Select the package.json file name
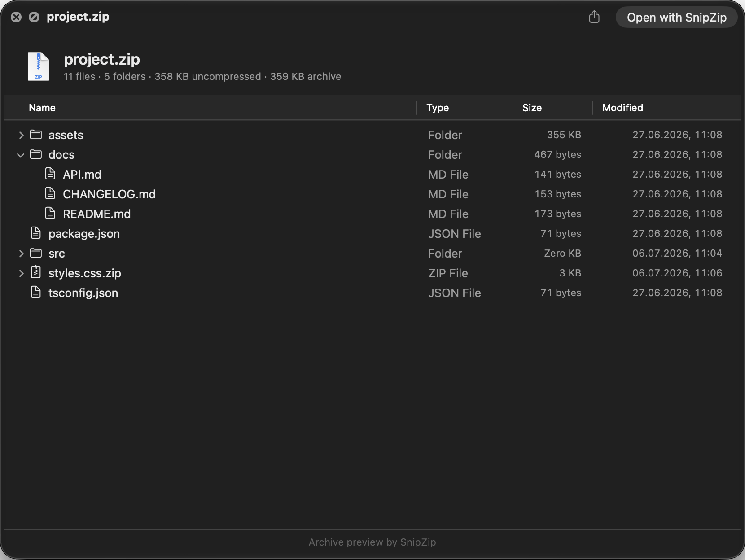This screenshot has height=560, width=745. pyautogui.click(x=84, y=234)
